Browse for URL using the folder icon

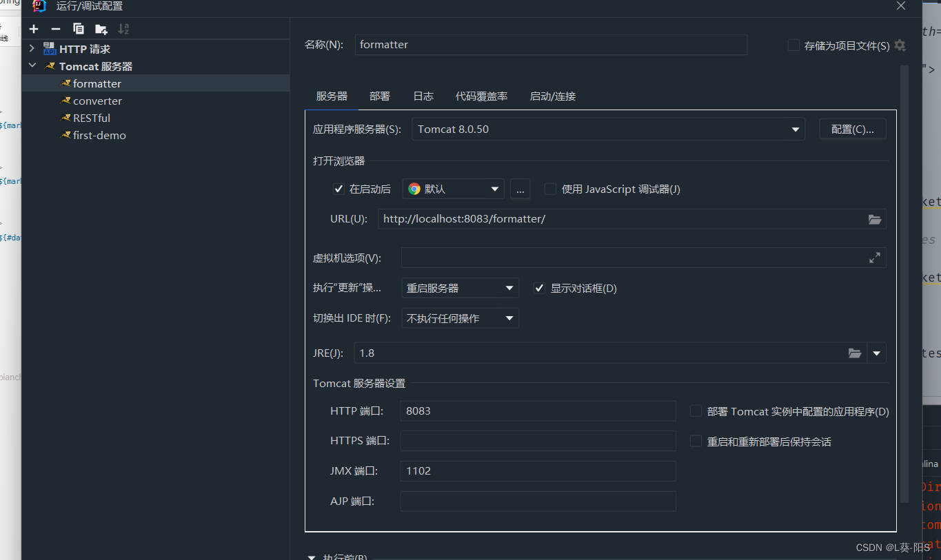[x=875, y=219]
